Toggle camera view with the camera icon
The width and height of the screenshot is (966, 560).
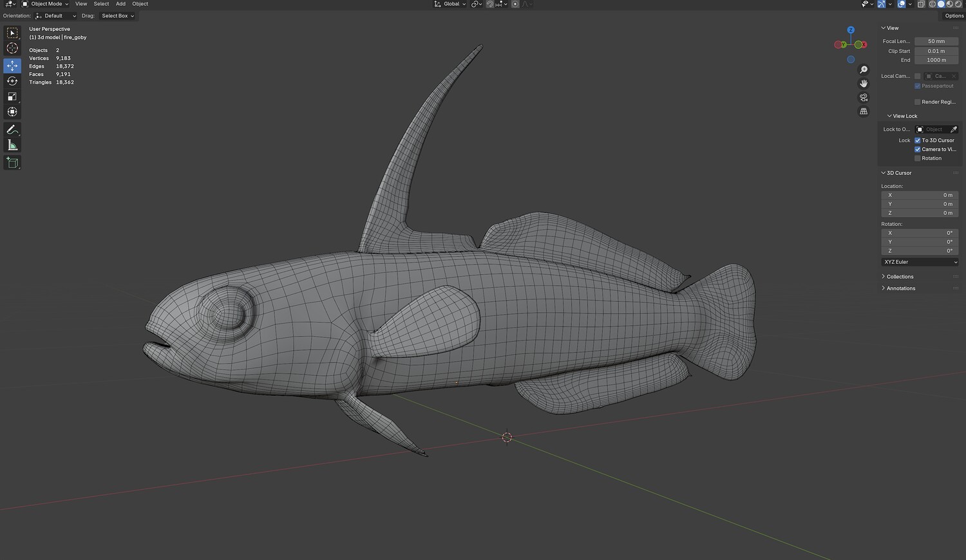pos(864,98)
